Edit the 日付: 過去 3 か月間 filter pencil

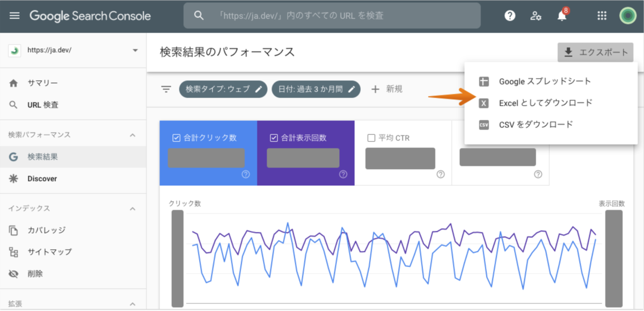pyautogui.click(x=352, y=89)
